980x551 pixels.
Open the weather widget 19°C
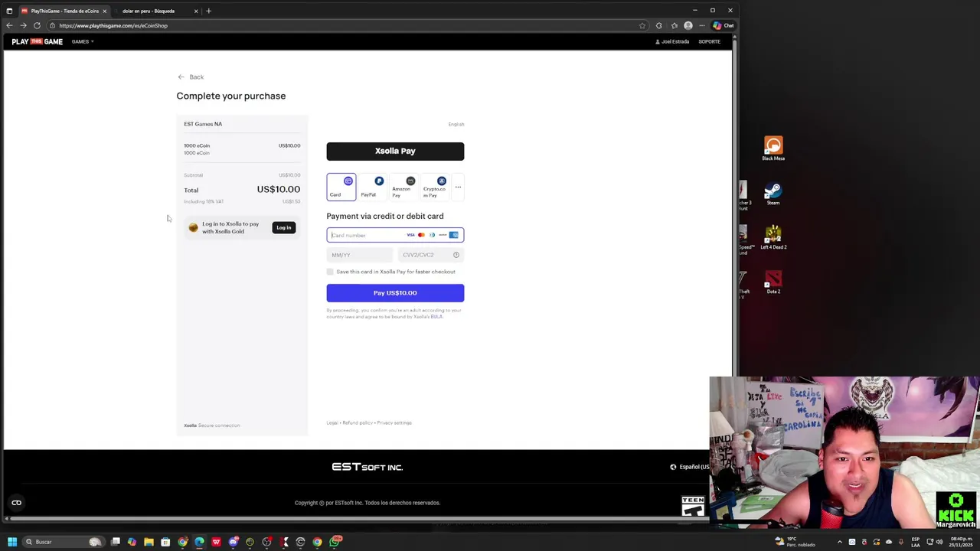pyautogui.click(x=795, y=542)
